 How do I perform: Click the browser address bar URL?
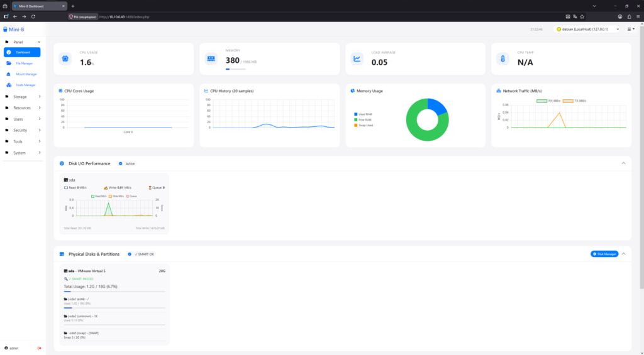tap(125, 17)
